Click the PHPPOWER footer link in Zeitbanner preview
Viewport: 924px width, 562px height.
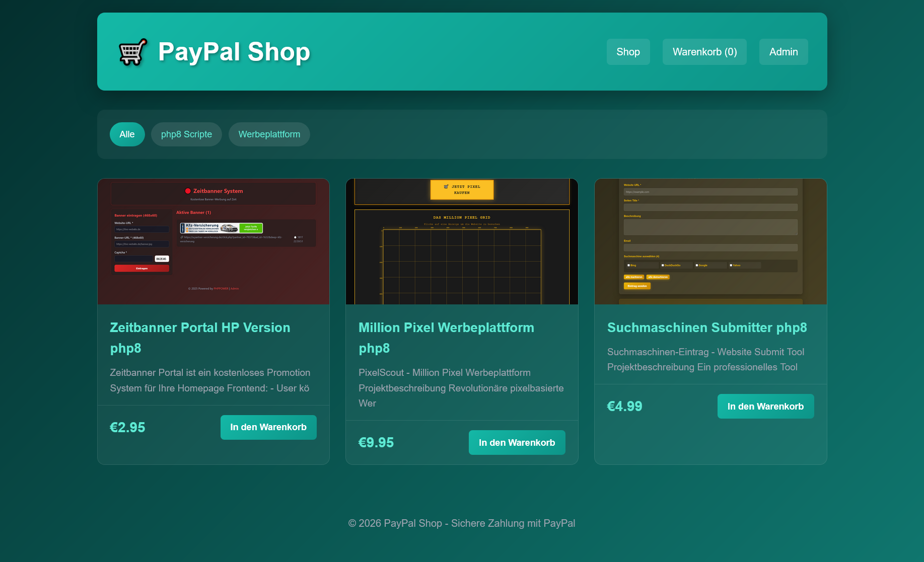[221, 289]
